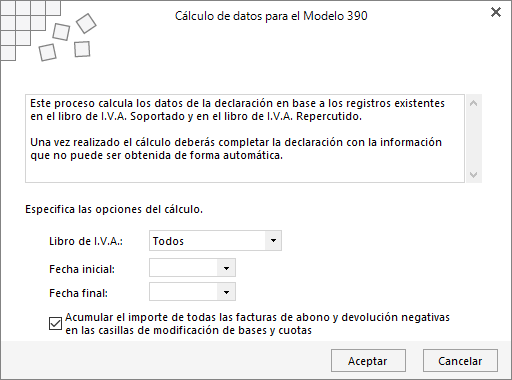
Task: Click the 'Fecha final:' label
Action: pyautogui.click(x=78, y=293)
